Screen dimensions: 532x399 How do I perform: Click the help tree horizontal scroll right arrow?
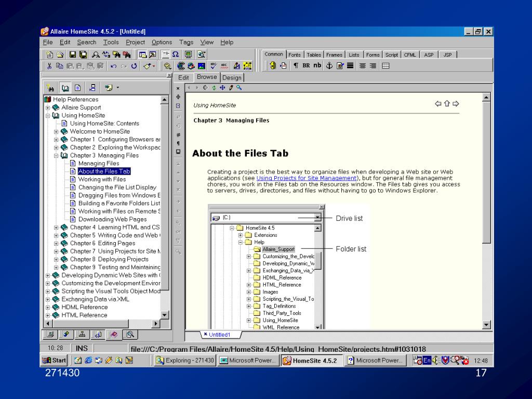click(x=156, y=324)
